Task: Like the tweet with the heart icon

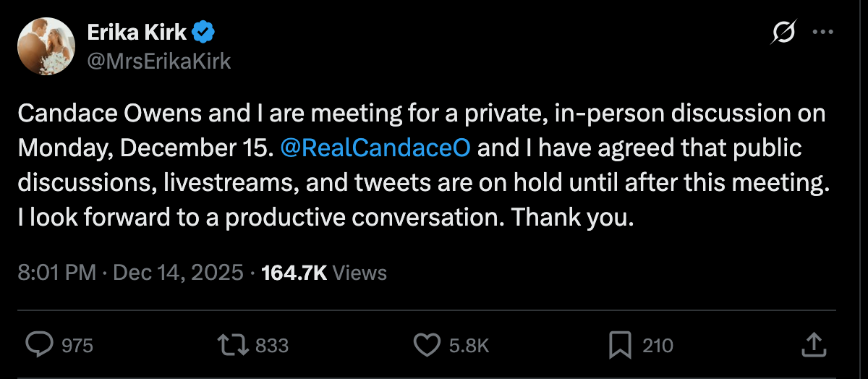Action: 426,345
